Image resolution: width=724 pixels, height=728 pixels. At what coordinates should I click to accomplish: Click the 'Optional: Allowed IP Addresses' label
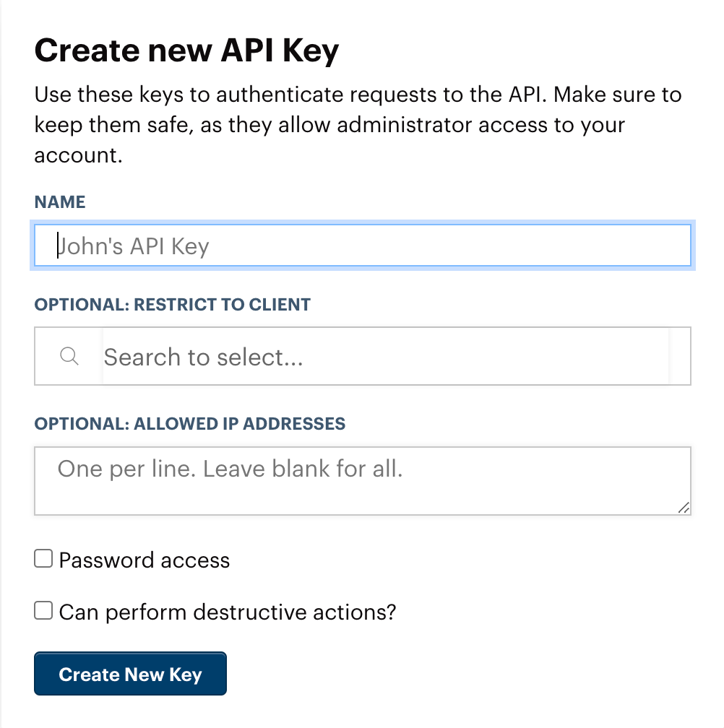(190, 423)
